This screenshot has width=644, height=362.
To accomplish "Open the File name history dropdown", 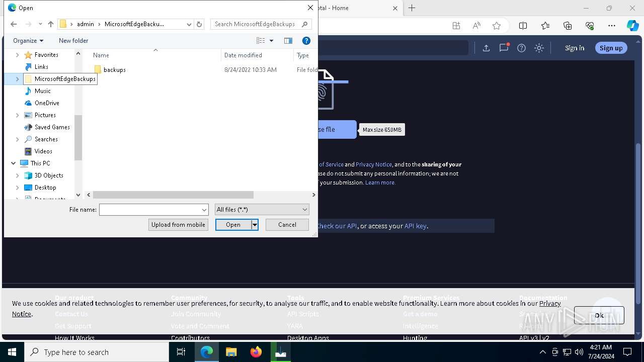I will (x=204, y=210).
